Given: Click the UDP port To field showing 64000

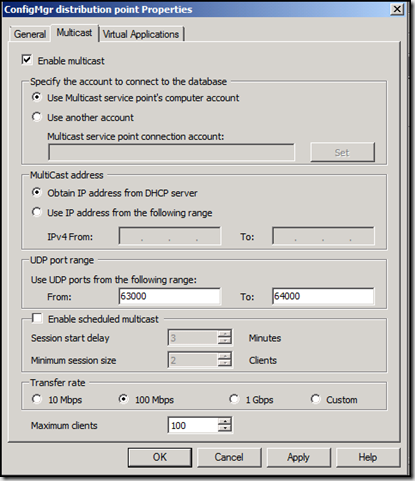Looking at the screenshot, I should point(323,296).
